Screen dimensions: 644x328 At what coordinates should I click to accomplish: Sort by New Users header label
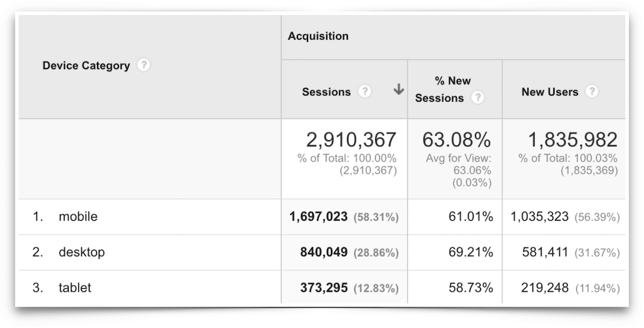point(550,92)
